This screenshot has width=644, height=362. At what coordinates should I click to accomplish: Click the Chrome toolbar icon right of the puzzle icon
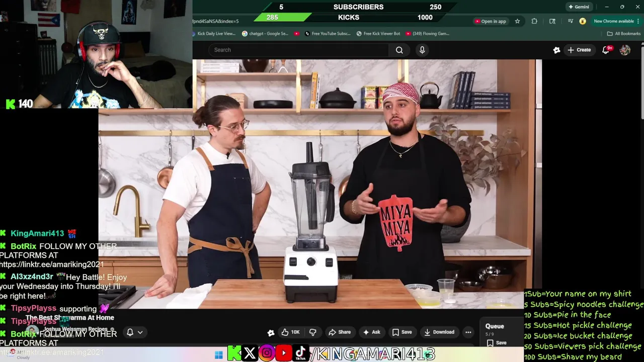point(552,21)
